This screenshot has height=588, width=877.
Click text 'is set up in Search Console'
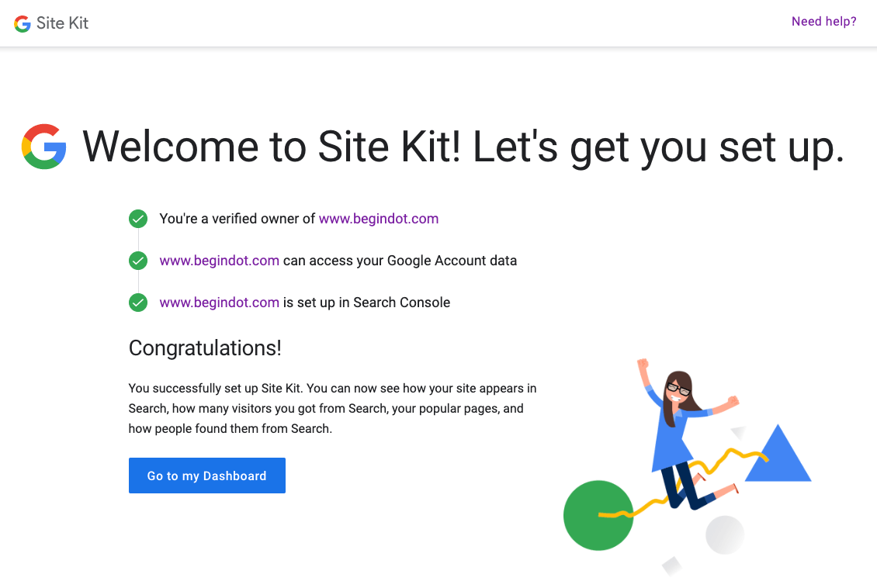tap(366, 303)
